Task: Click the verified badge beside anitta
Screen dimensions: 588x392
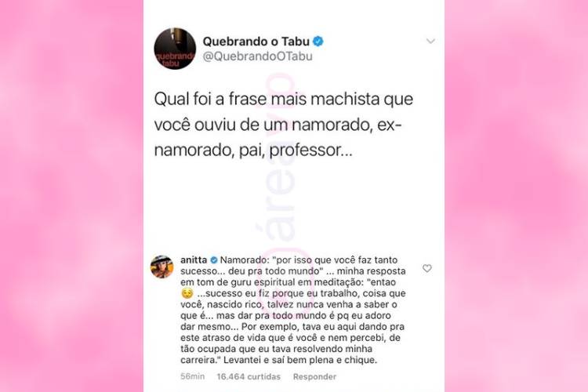Action: [214, 260]
